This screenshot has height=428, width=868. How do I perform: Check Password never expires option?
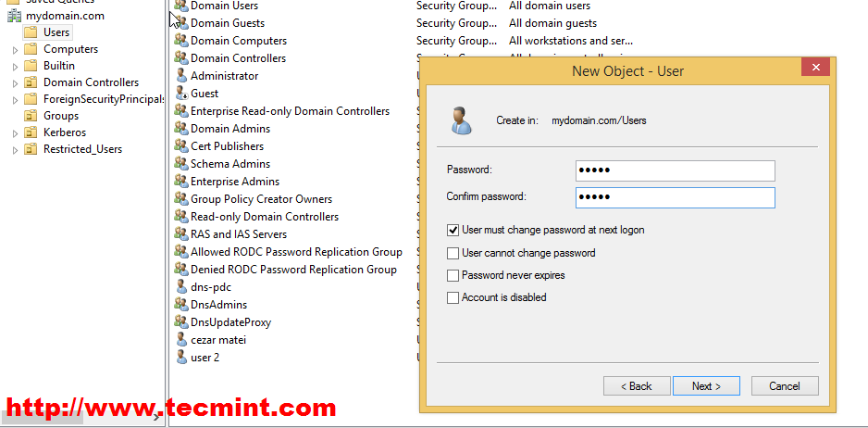pyautogui.click(x=453, y=275)
